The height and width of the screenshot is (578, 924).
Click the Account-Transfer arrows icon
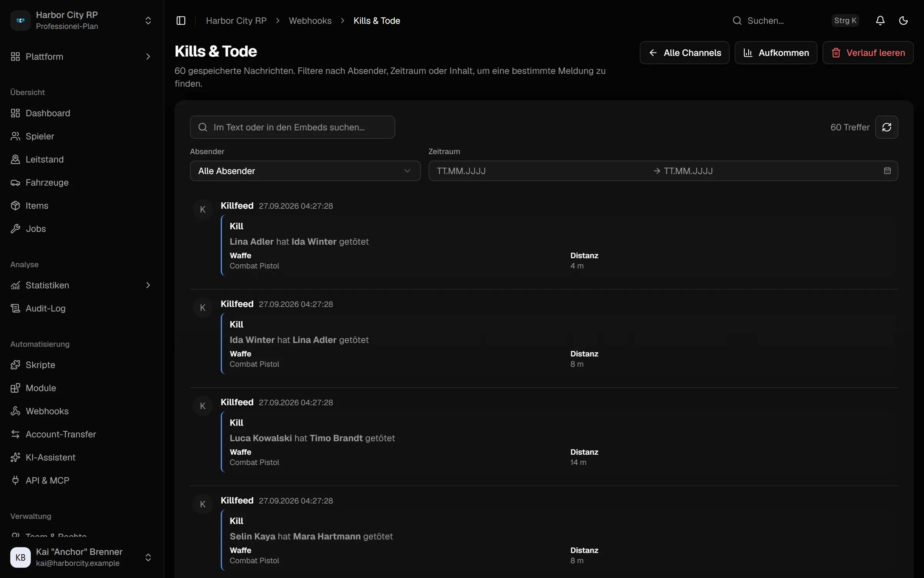coord(15,434)
